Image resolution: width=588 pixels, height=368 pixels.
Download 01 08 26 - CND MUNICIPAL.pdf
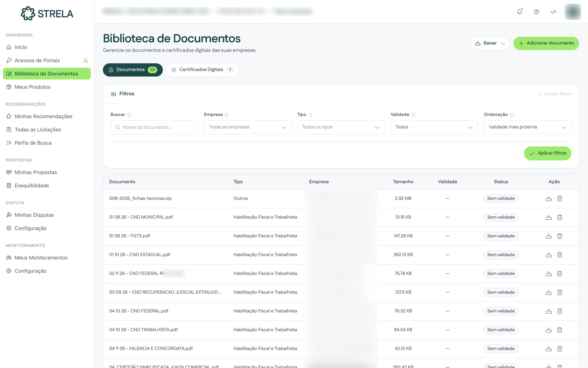point(548,217)
